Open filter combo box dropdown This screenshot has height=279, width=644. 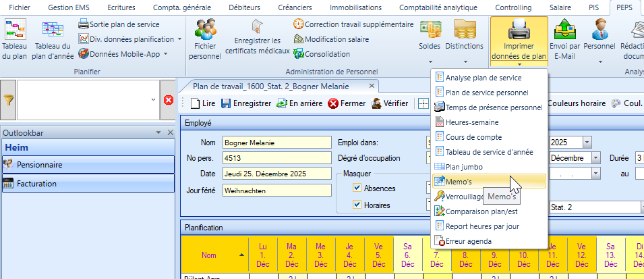pyautogui.click(x=153, y=100)
